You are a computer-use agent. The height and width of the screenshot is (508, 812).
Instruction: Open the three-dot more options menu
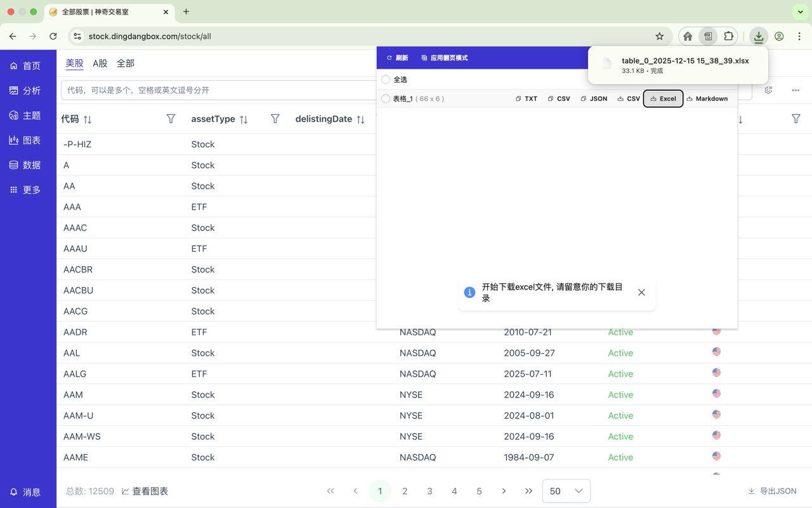point(796,90)
